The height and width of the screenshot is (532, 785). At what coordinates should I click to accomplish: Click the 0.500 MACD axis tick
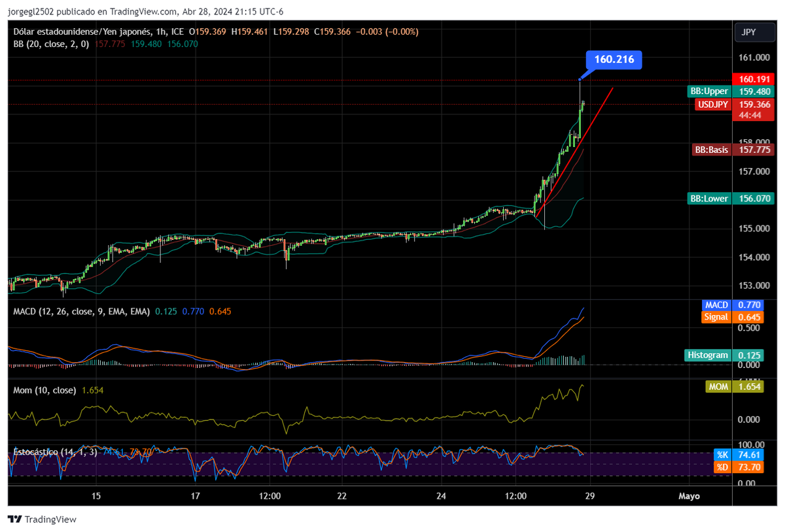click(x=750, y=328)
